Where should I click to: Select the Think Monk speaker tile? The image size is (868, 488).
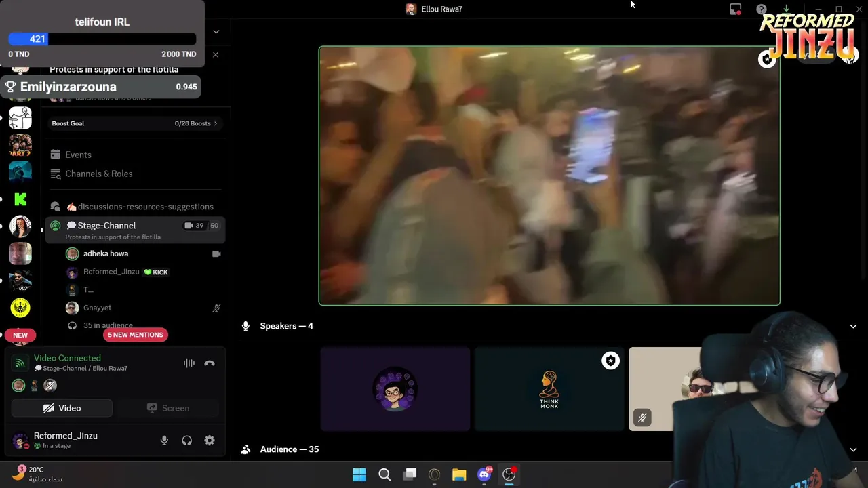click(x=549, y=389)
